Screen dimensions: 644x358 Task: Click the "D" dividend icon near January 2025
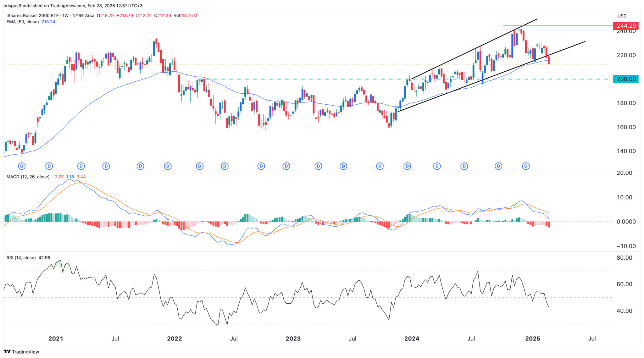[x=525, y=166]
